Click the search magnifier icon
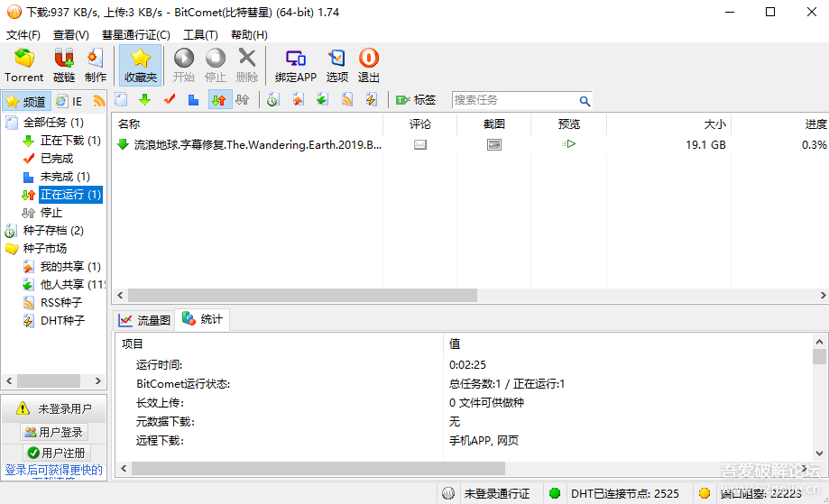The image size is (829, 504). [x=585, y=100]
